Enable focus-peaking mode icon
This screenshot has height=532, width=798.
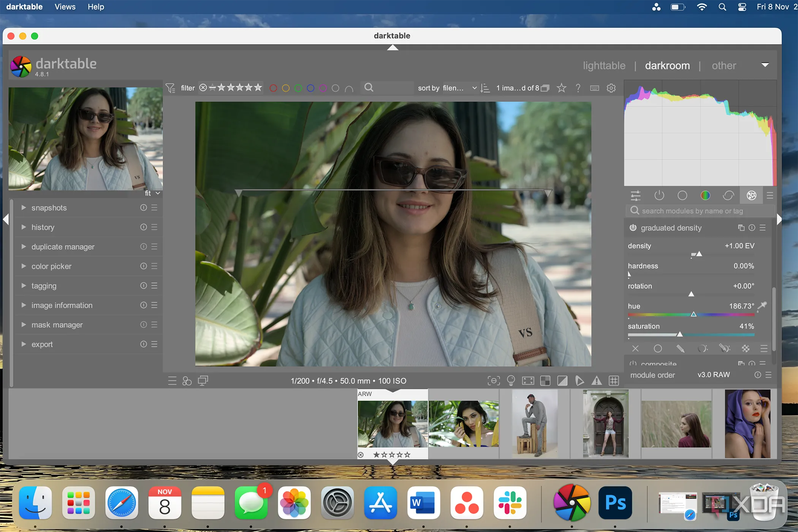click(493, 380)
